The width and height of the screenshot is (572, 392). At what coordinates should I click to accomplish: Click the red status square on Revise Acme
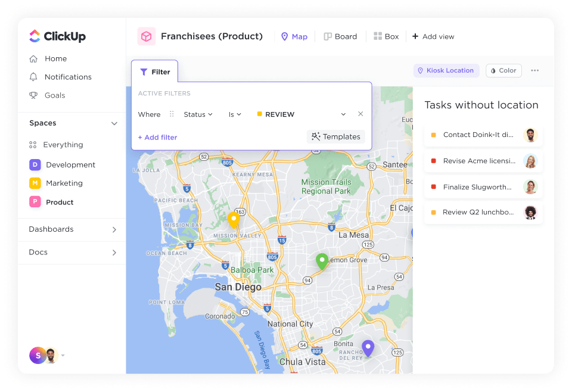click(x=433, y=161)
